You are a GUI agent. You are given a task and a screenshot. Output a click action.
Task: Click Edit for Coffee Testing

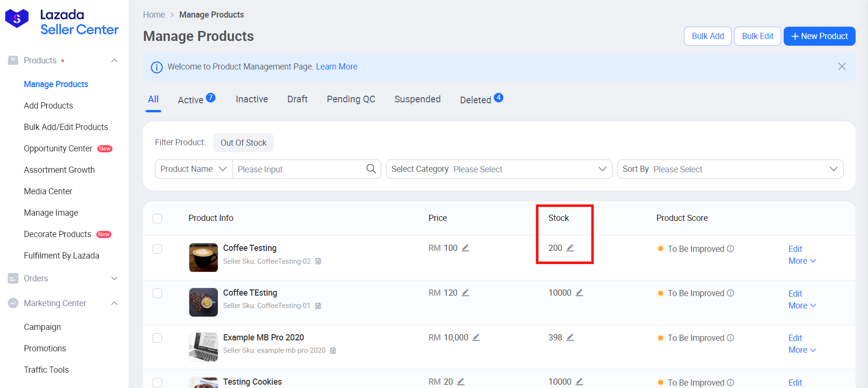point(795,249)
